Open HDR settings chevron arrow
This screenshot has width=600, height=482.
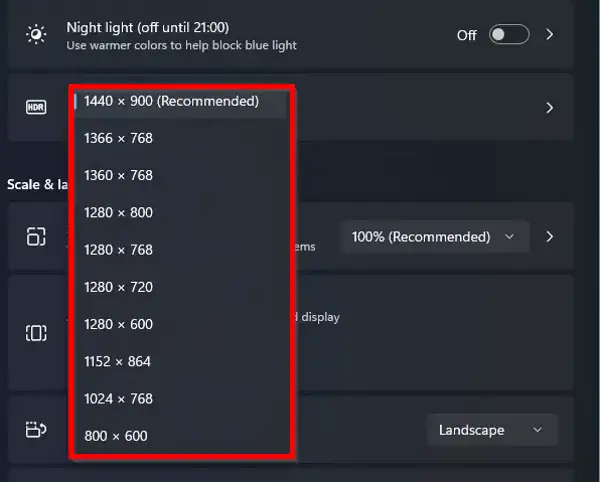point(550,108)
